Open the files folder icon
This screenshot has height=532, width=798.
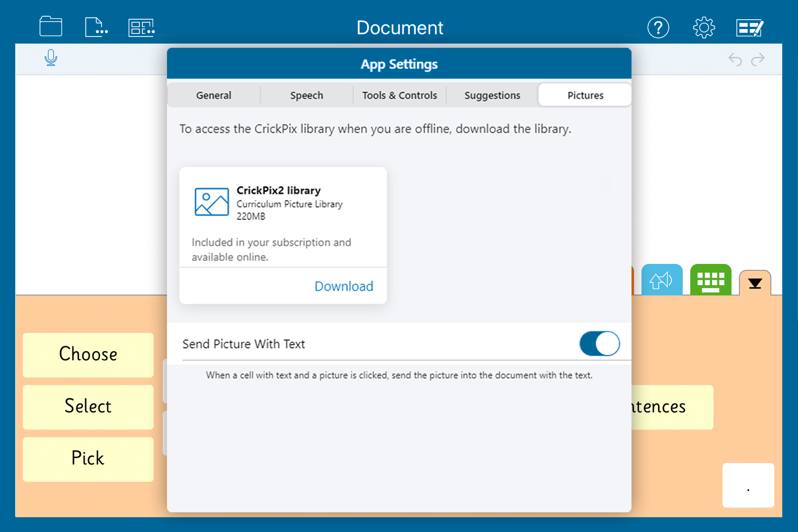pos(51,27)
